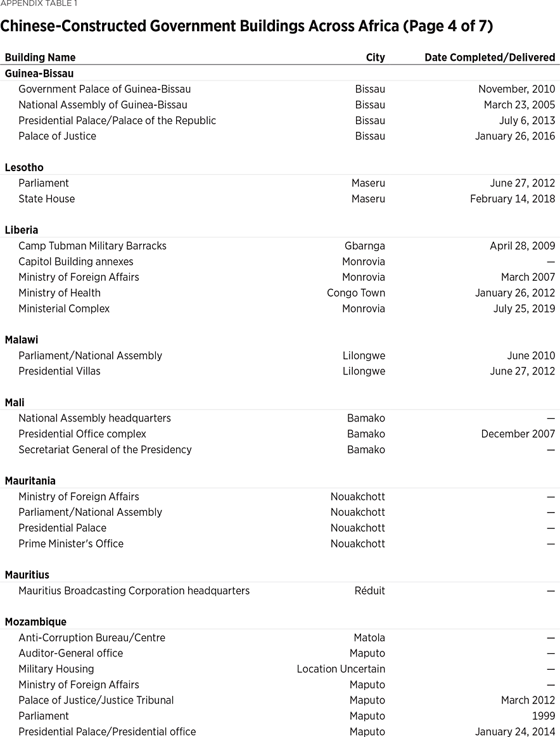560x737 pixels.
Task: Click "Mauritius Broadcasting Corporation headquarters" entry
Action: point(134,591)
